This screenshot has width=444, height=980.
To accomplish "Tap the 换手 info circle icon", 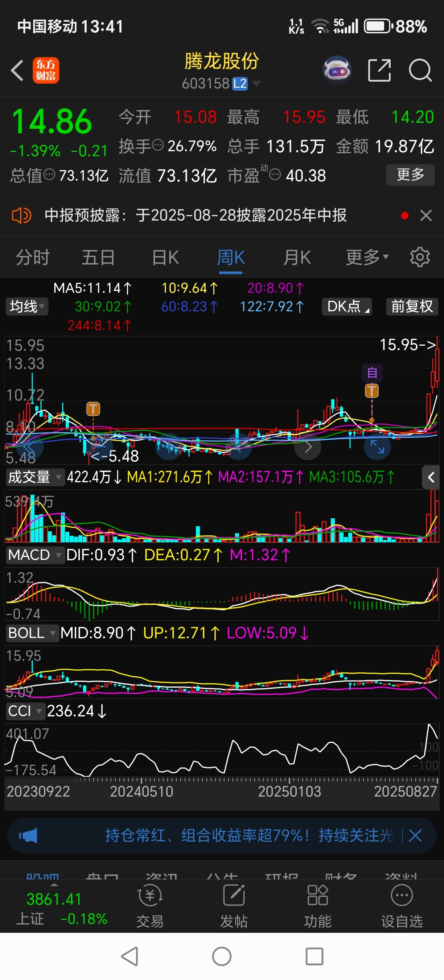I will [x=158, y=145].
